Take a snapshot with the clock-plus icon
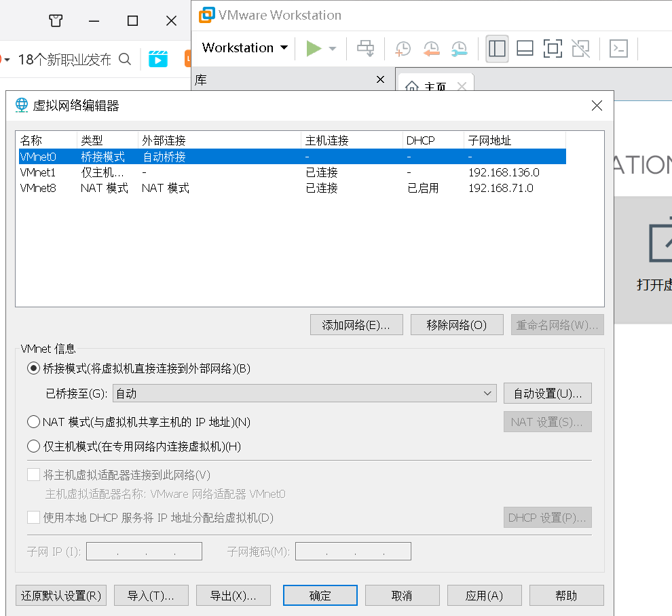The height and width of the screenshot is (616, 672). point(403,48)
